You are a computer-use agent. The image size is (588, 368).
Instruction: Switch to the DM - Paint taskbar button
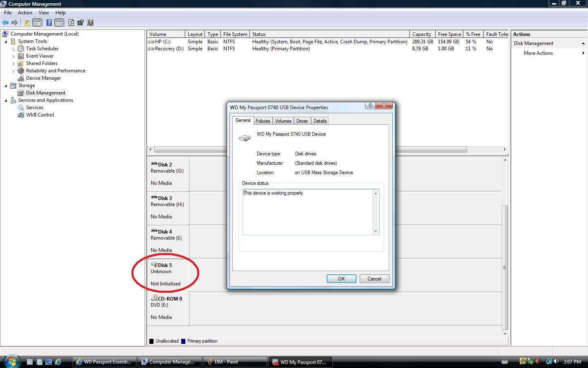pyautogui.click(x=235, y=362)
